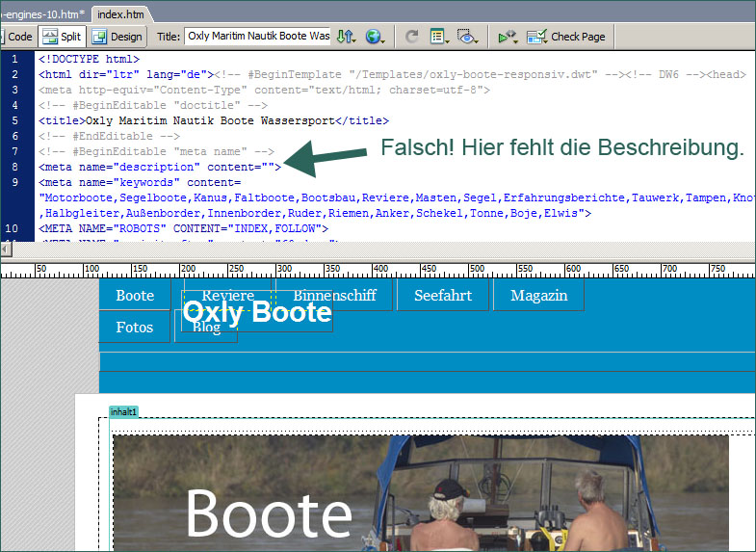Viewport: 756px width, 552px height.
Task: Click the page Title input field
Action: 258,37
